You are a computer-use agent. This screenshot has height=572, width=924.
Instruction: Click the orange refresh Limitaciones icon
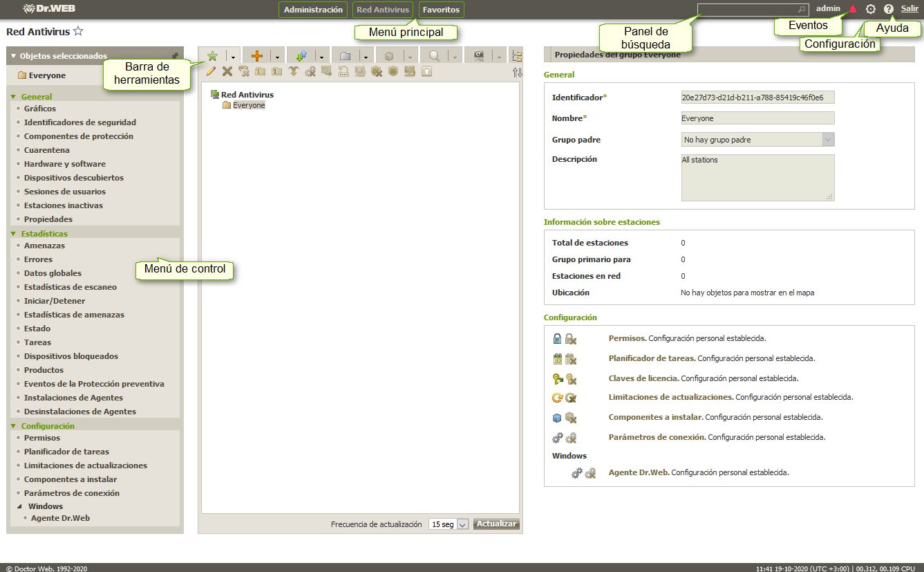point(558,398)
